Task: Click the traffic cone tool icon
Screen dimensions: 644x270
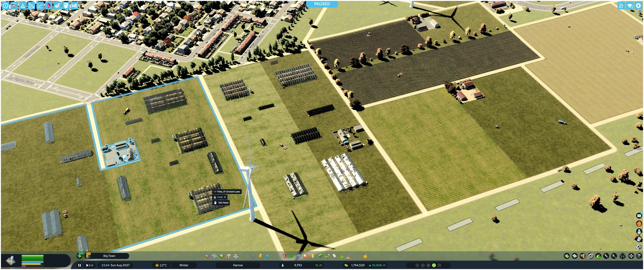Action: click(23, 5)
